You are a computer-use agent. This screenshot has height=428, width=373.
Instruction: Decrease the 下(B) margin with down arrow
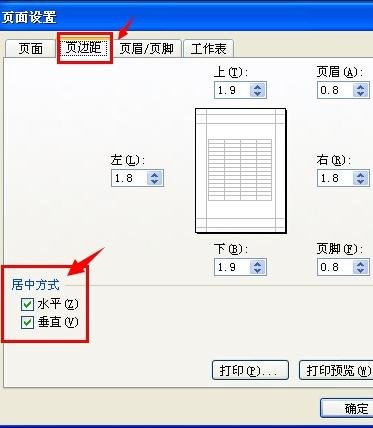pyautogui.click(x=257, y=271)
